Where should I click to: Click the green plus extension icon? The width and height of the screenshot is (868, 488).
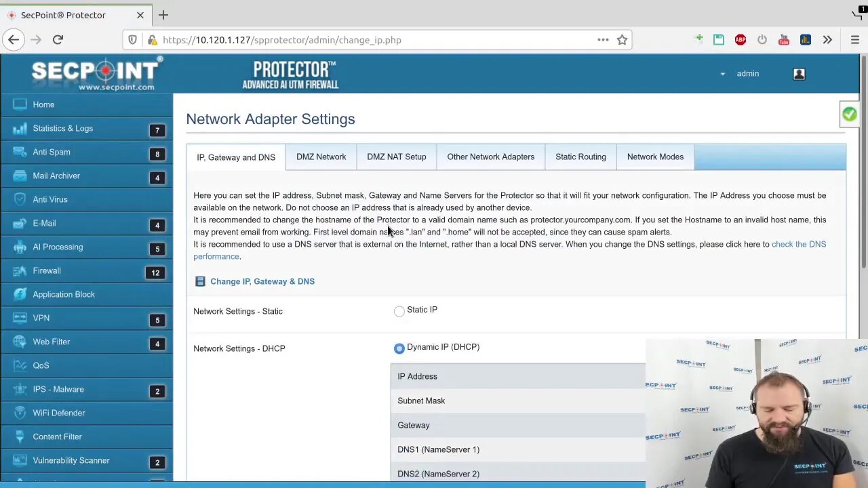tap(699, 39)
